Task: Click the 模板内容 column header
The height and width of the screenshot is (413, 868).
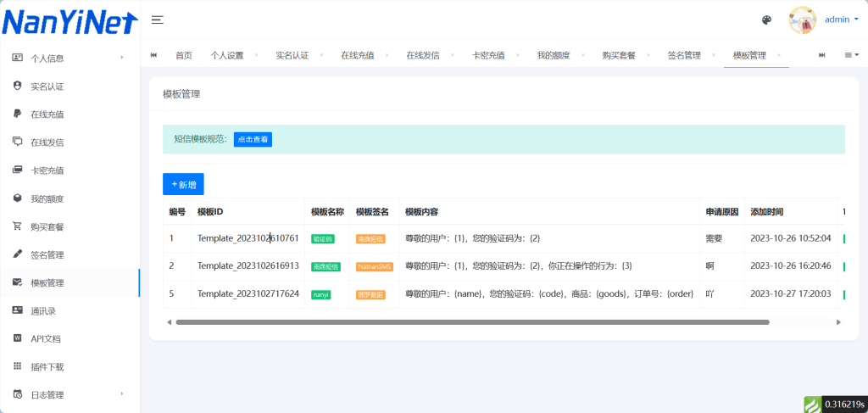Action: tap(422, 212)
